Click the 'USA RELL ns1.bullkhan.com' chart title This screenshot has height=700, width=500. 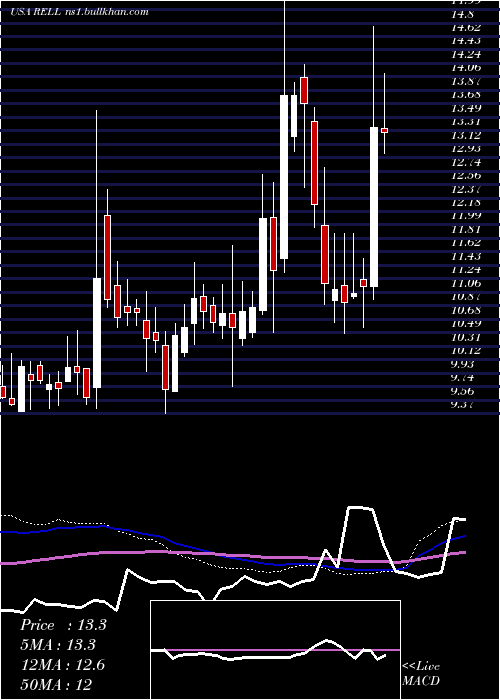pos(79,12)
